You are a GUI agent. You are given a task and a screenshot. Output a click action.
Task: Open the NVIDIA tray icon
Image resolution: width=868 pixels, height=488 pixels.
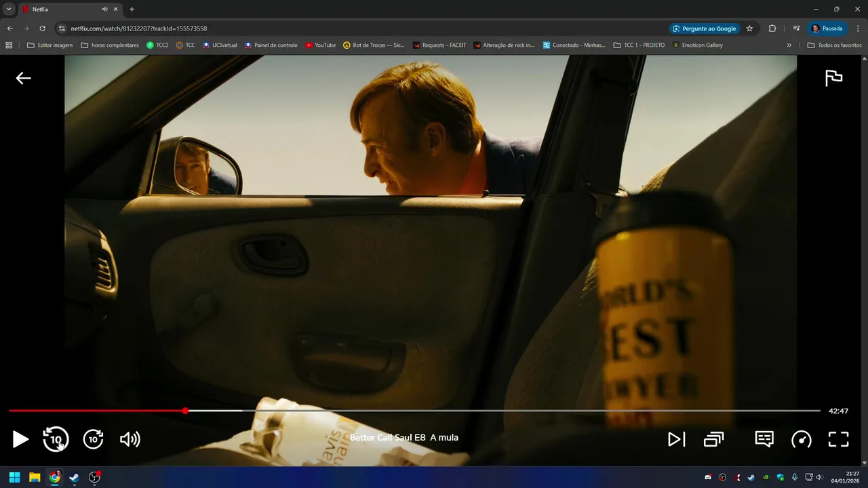(x=766, y=477)
